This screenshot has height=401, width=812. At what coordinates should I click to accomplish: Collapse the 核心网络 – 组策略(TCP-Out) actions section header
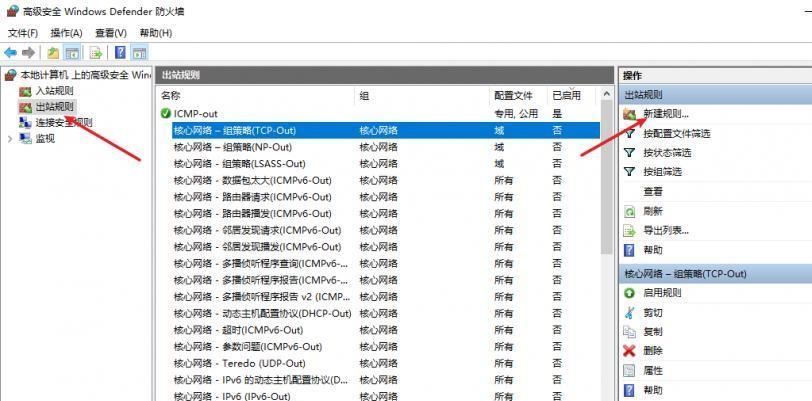(x=716, y=274)
